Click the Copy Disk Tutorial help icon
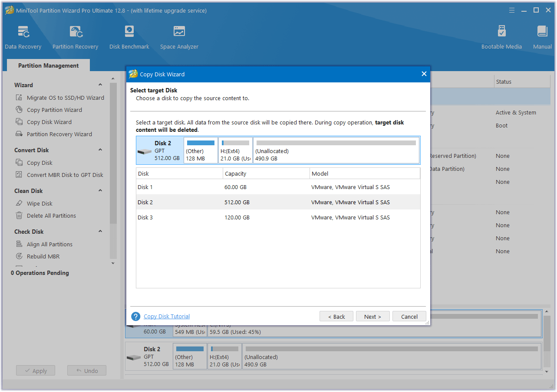 136,317
